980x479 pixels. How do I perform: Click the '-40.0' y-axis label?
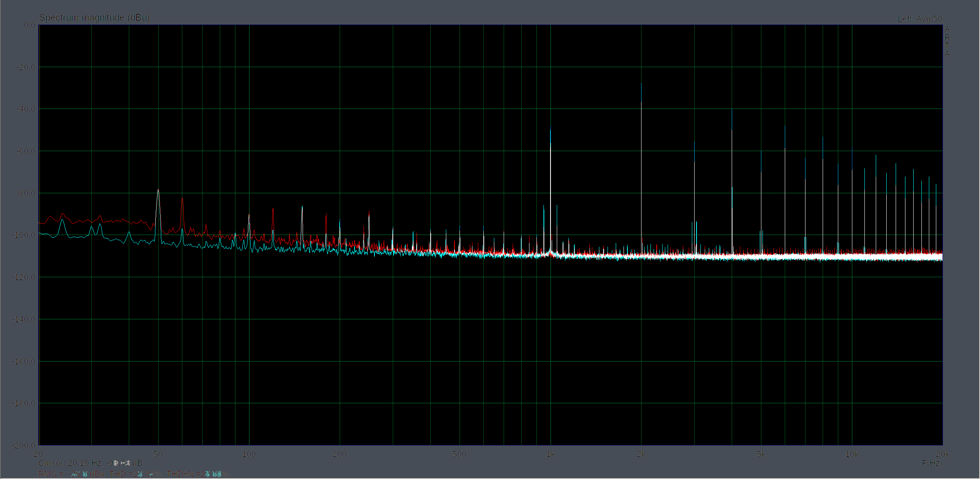pos(26,109)
